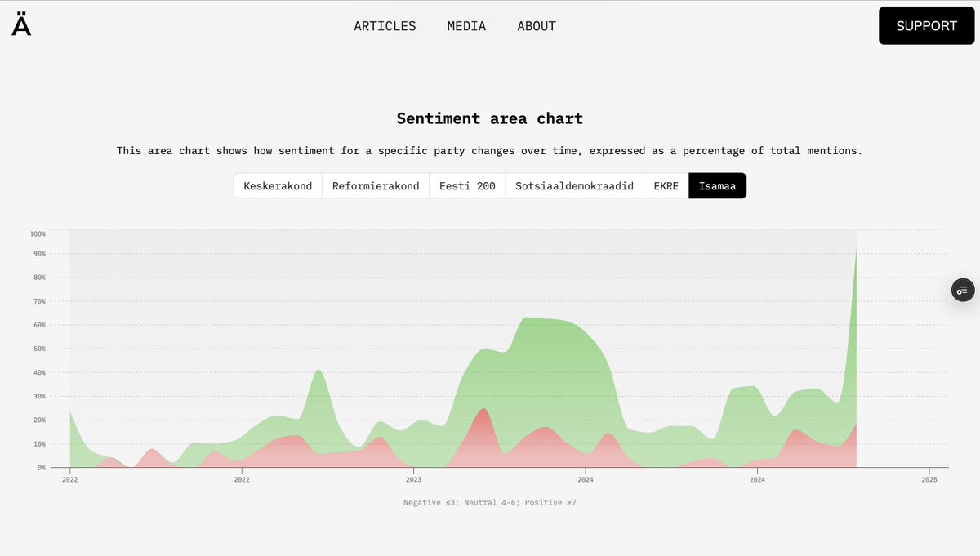Click the 2025 x-axis label

click(x=929, y=479)
